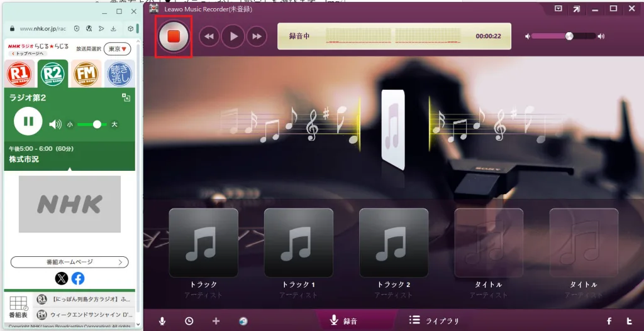Set NHK volume to minimum 小
Screen dimensions: 644x331
click(x=69, y=124)
